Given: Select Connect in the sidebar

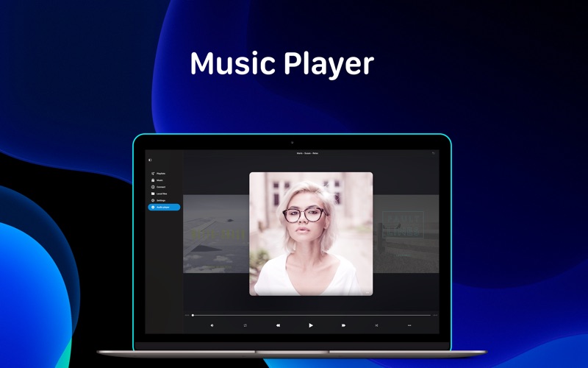Looking at the screenshot, I should pos(158,187).
